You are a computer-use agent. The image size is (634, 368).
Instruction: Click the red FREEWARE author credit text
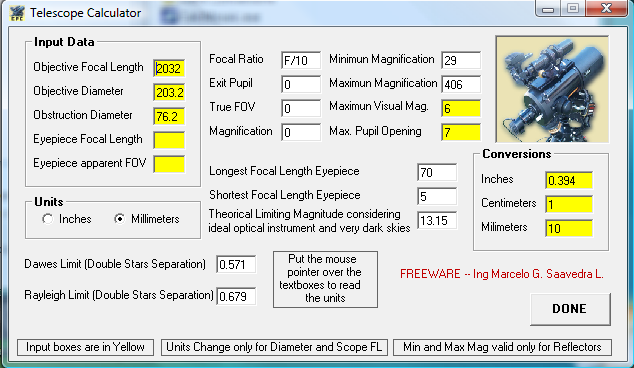(502, 274)
